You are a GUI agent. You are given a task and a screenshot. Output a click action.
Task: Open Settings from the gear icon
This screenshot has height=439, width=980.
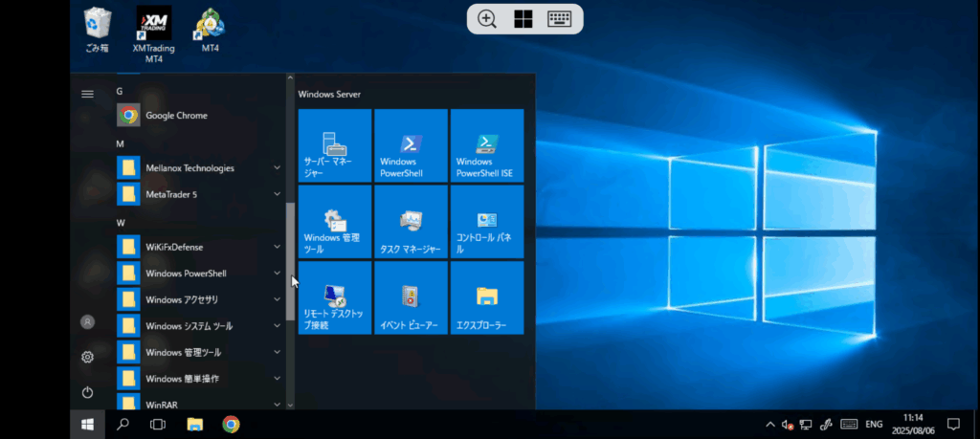[87, 357]
